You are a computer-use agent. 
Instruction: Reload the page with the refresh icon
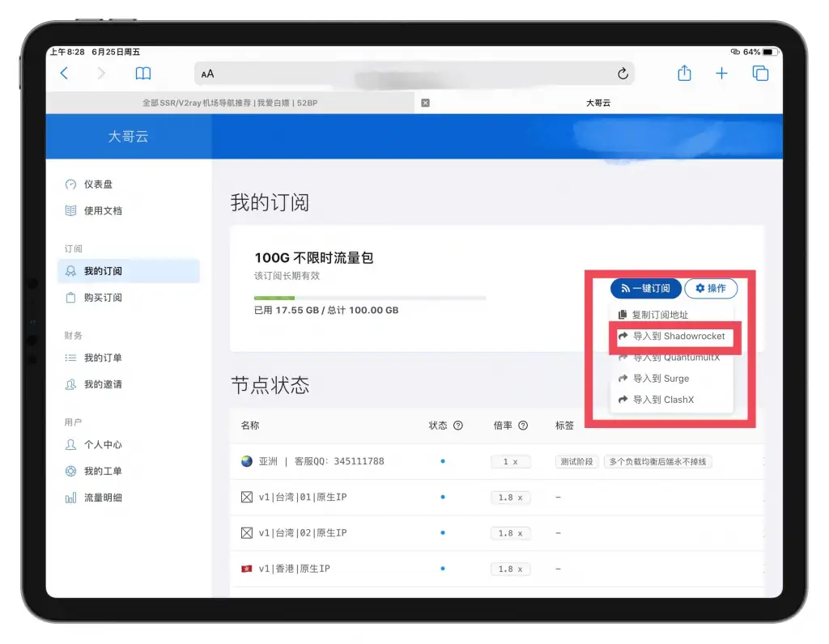click(x=623, y=74)
